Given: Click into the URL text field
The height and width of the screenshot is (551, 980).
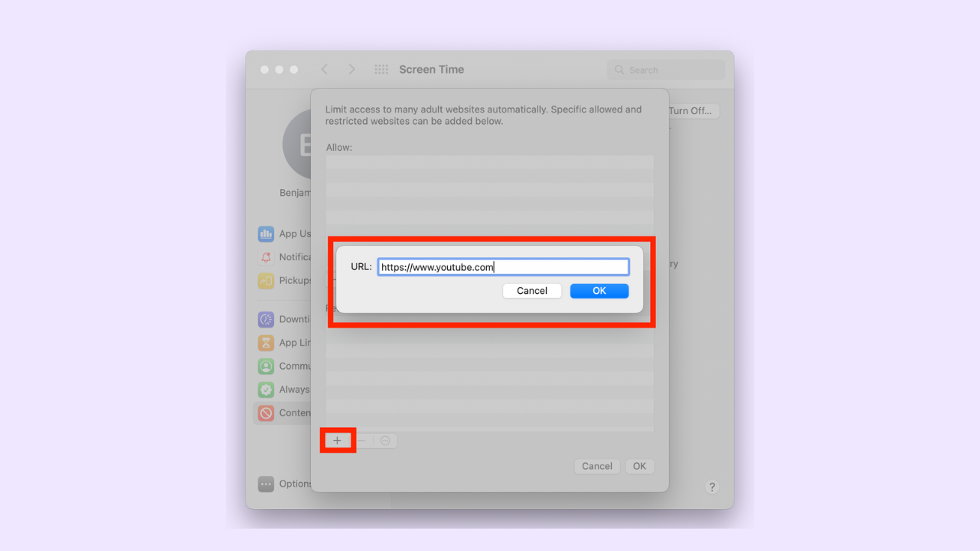Looking at the screenshot, I should pos(504,267).
